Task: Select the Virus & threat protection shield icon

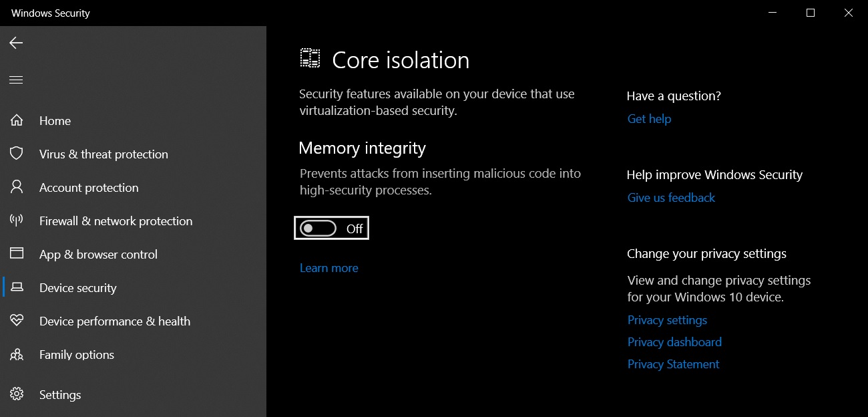Action: coord(17,154)
